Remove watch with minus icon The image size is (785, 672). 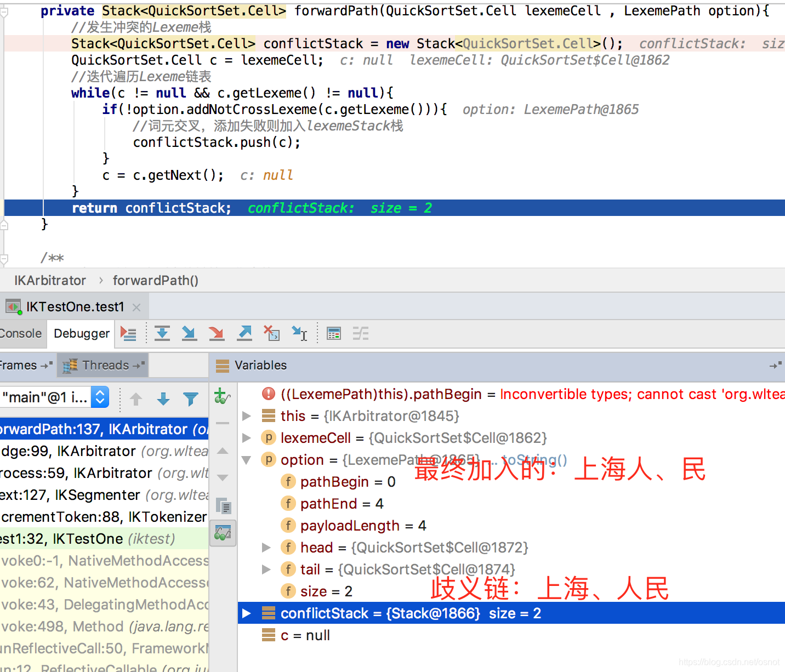click(x=223, y=423)
